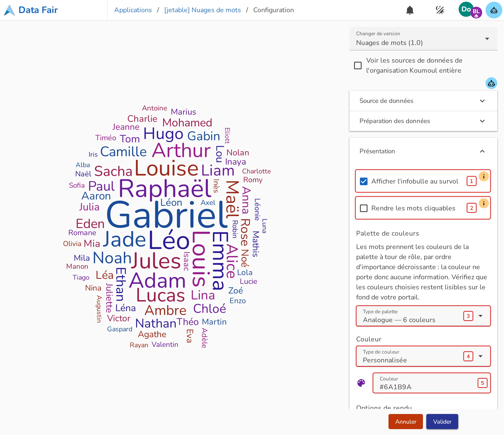This screenshot has width=504, height=435.
Task: Open the BL organization avatar badge
Action: click(476, 13)
